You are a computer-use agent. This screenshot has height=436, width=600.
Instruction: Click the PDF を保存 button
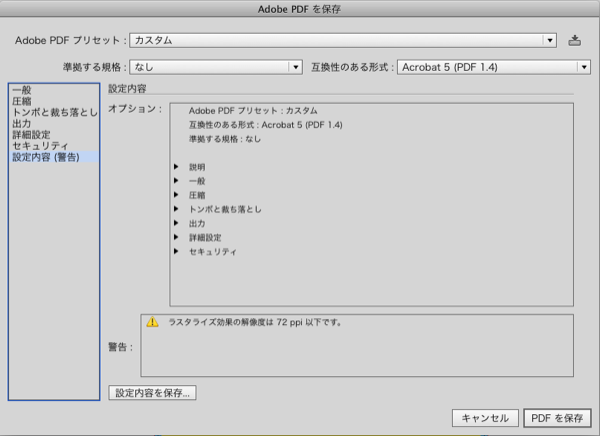tap(557, 418)
